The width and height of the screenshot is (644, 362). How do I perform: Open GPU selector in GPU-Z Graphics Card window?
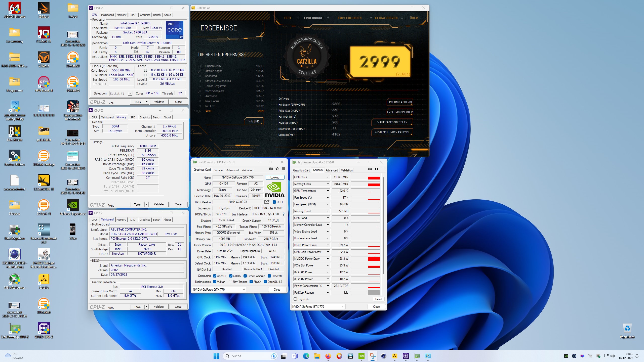(x=219, y=290)
